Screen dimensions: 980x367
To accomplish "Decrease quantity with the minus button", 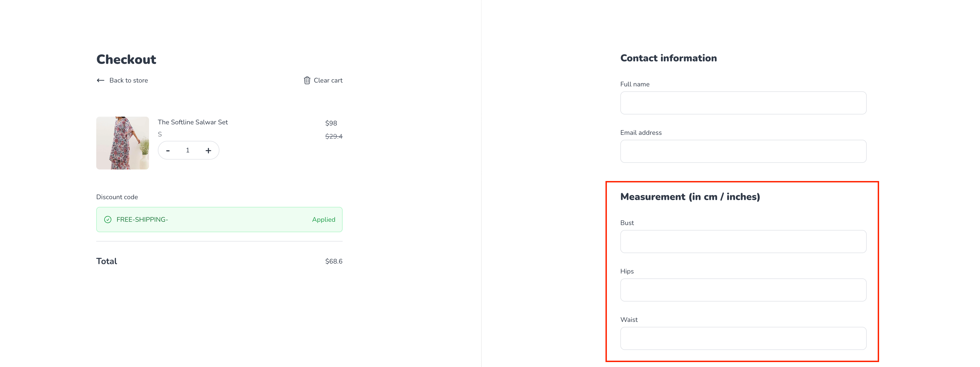I will click(168, 151).
